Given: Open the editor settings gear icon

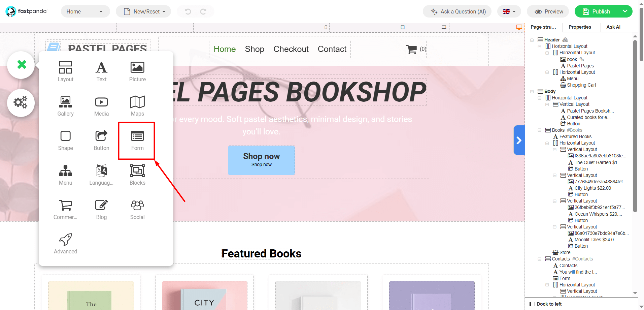Looking at the screenshot, I should pyautogui.click(x=21, y=103).
